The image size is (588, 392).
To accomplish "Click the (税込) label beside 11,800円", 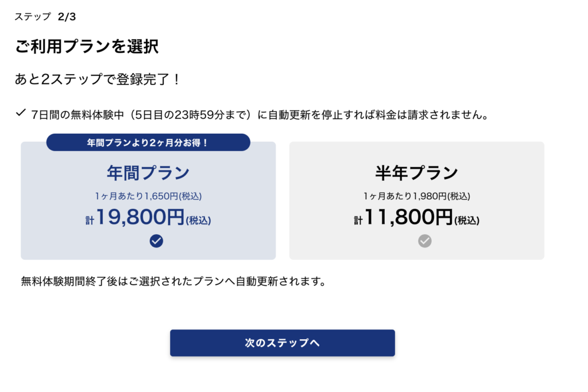I will (x=467, y=220).
